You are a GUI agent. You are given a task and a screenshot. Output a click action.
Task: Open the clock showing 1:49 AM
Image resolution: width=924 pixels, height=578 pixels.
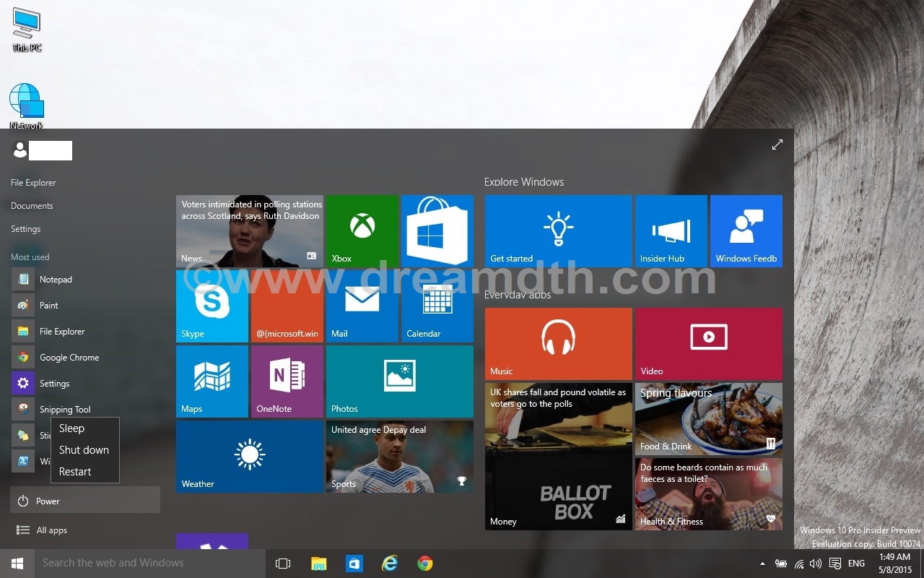894,563
